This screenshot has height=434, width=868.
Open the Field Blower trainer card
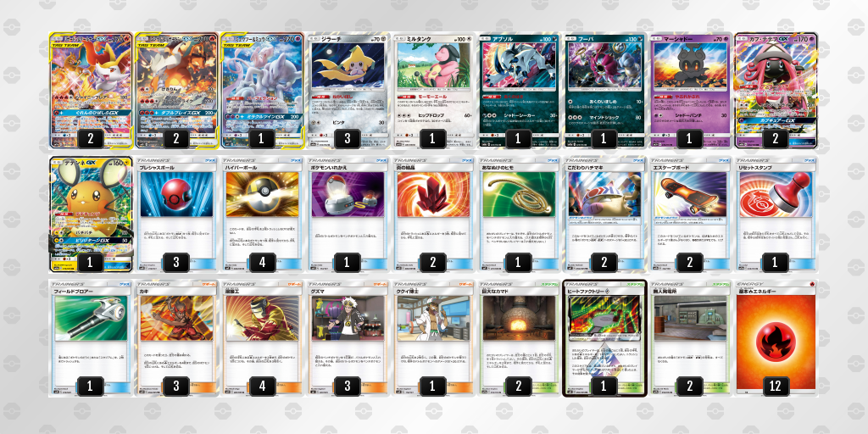pyautogui.click(x=91, y=338)
